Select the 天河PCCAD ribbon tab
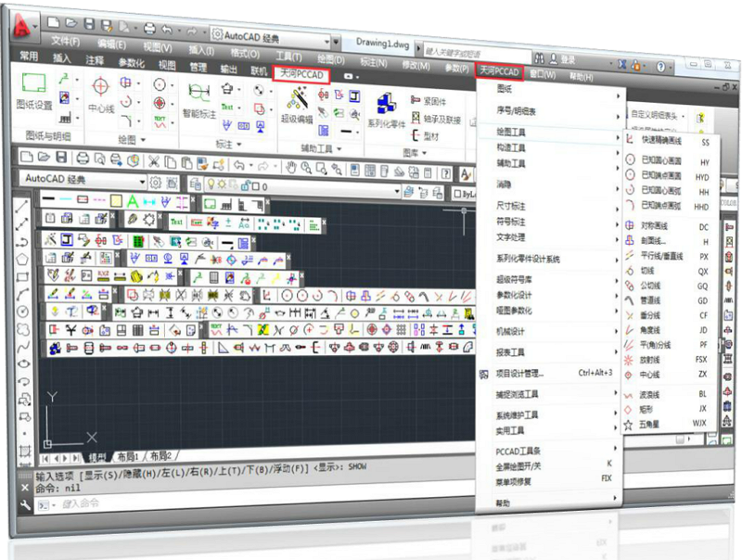 (x=301, y=74)
